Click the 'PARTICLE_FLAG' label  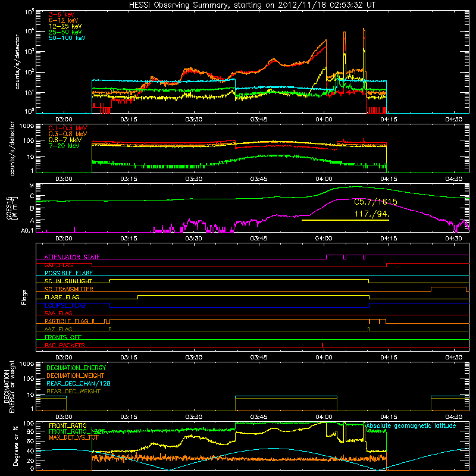67,321
